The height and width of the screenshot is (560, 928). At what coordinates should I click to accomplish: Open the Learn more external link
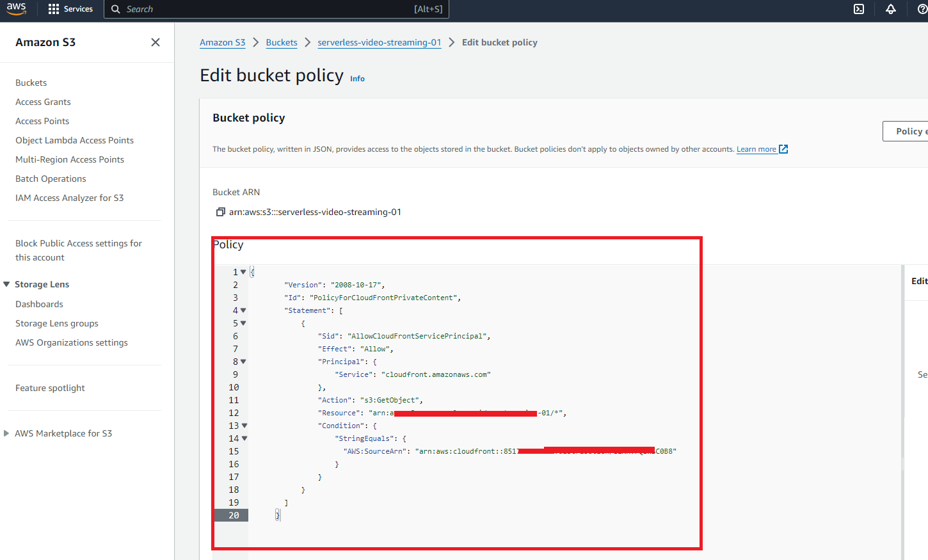(x=762, y=149)
